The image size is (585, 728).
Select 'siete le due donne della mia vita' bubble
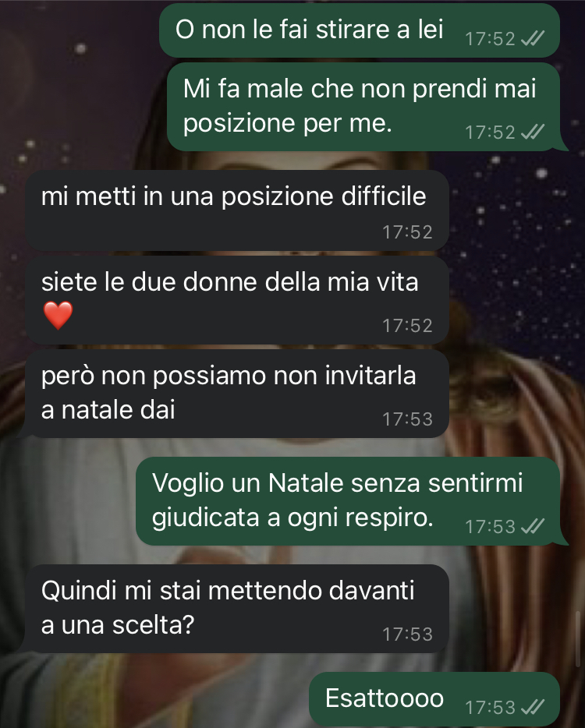237,300
